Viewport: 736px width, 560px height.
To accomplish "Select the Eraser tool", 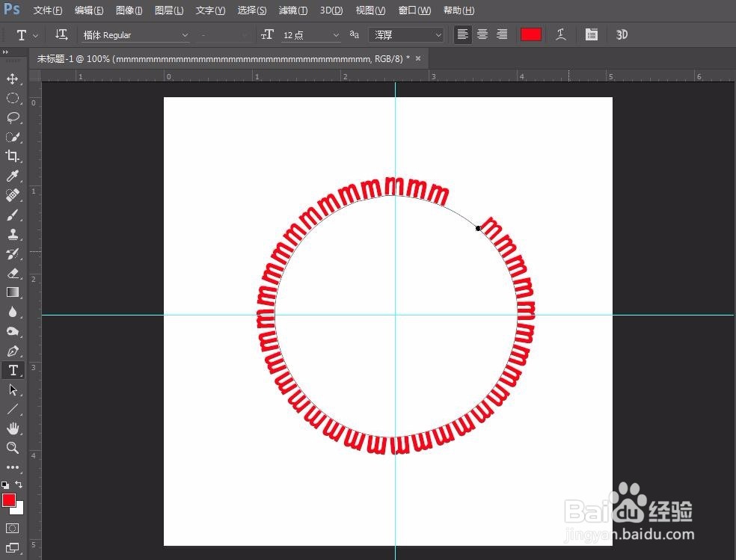I will pos(13,273).
